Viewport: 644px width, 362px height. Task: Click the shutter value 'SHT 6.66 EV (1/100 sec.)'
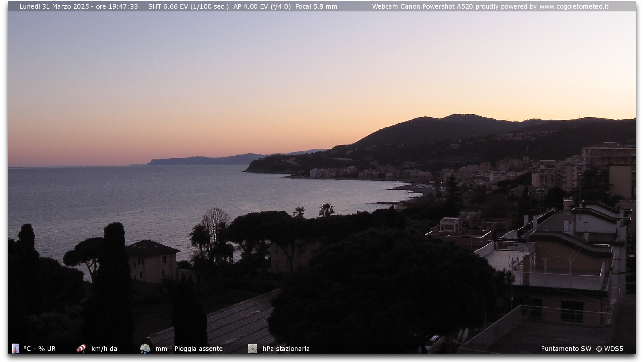pos(189,6)
